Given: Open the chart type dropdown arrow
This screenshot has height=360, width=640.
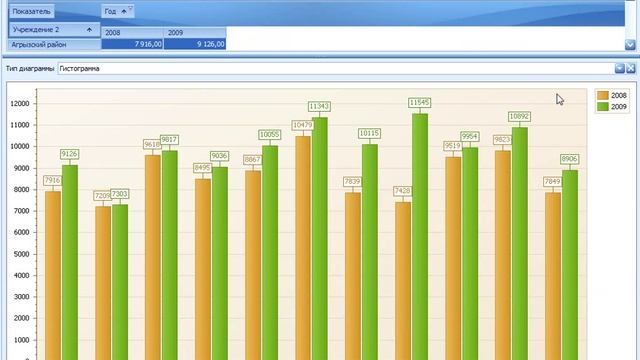Looking at the screenshot, I should pyautogui.click(x=620, y=69).
